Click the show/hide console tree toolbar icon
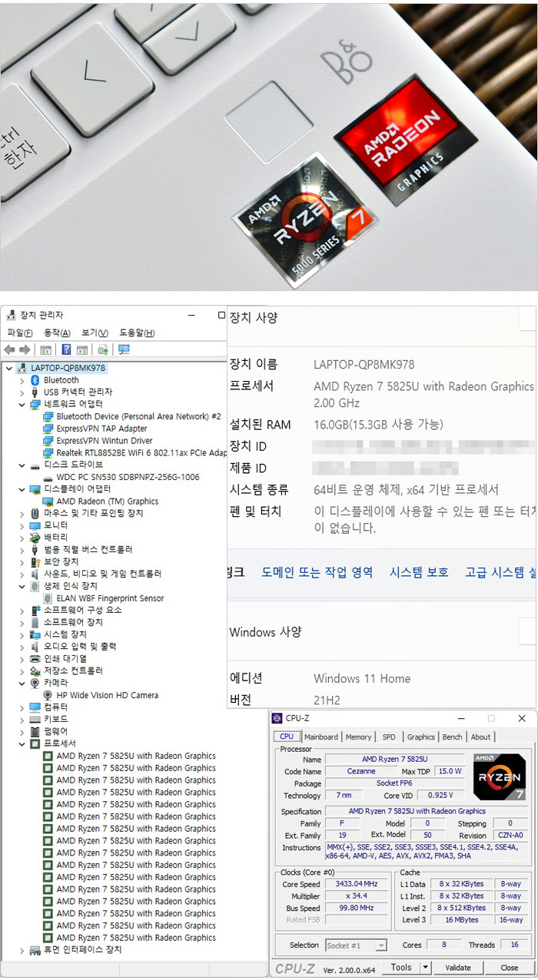 click(x=46, y=349)
